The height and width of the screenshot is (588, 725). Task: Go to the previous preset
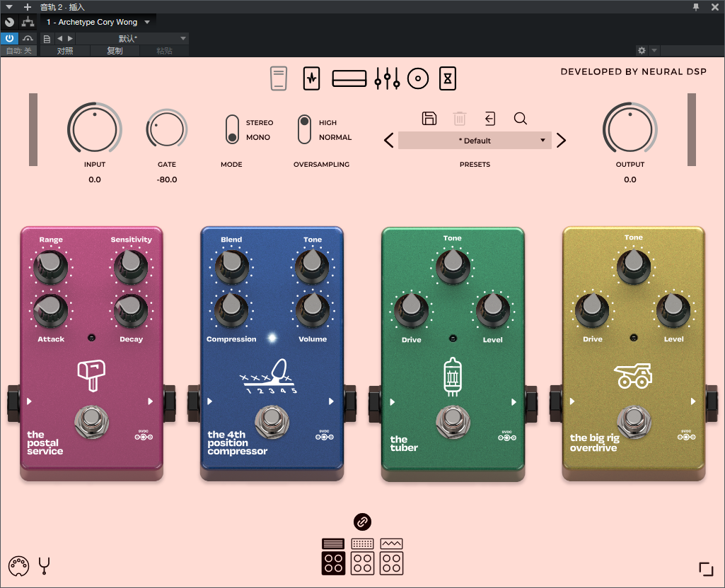(389, 141)
